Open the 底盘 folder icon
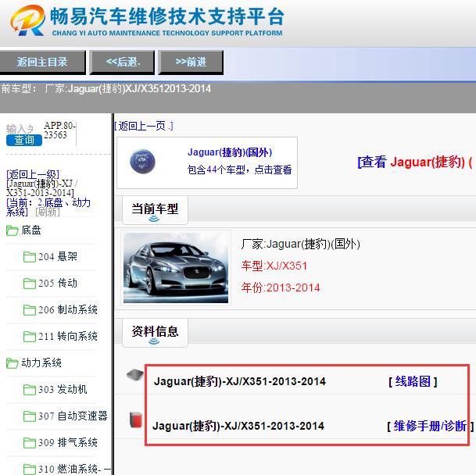The width and height of the screenshot is (476, 475). coord(13,230)
